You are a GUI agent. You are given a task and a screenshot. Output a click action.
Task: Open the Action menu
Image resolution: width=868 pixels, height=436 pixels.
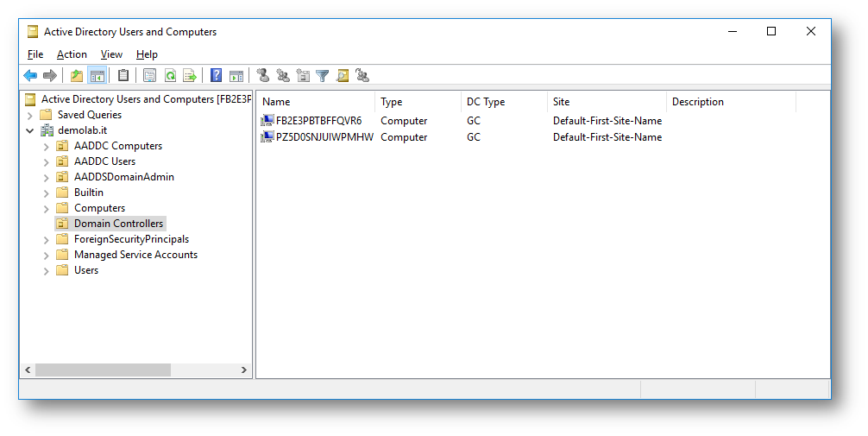click(72, 54)
